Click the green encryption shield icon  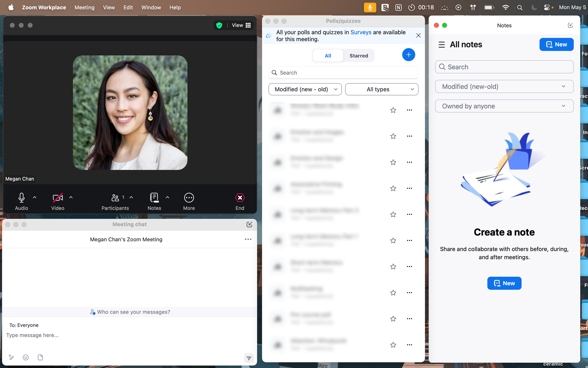pos(219,25)
